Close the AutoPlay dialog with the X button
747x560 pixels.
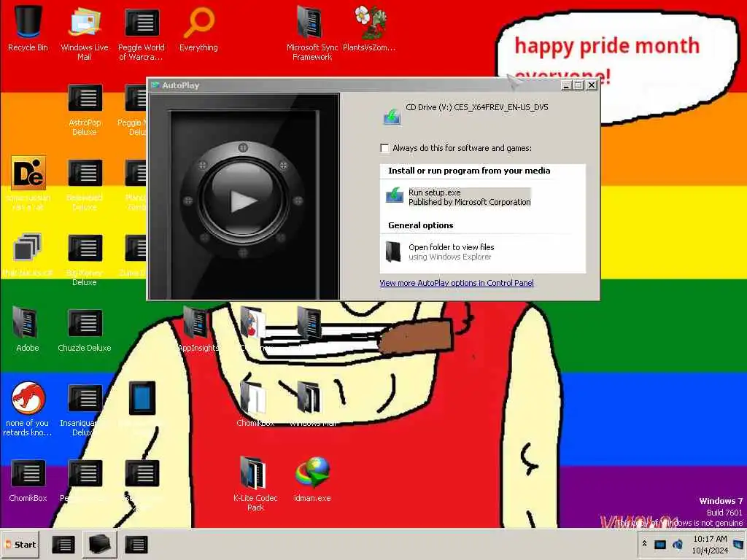(x=591, y=85)
